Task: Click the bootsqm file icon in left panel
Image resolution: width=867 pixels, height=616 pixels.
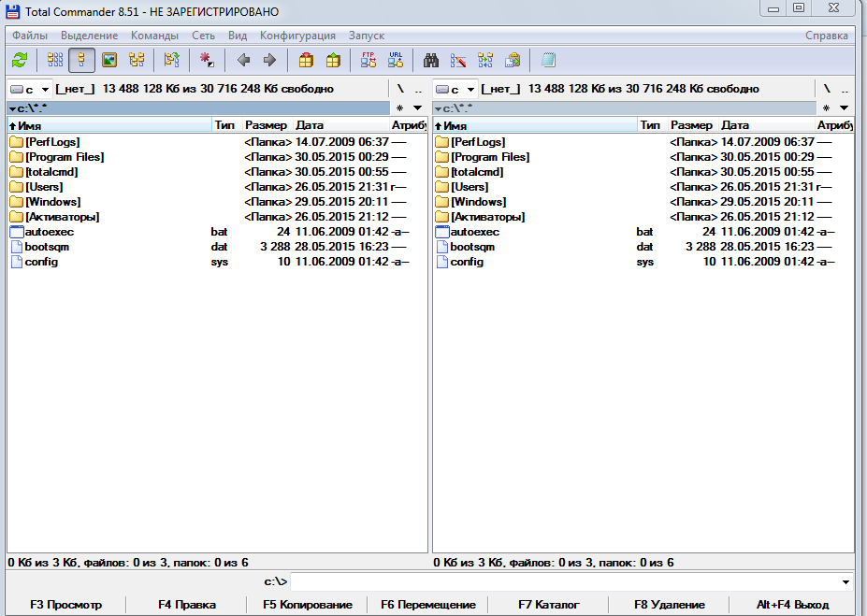Action: [17, 247]
